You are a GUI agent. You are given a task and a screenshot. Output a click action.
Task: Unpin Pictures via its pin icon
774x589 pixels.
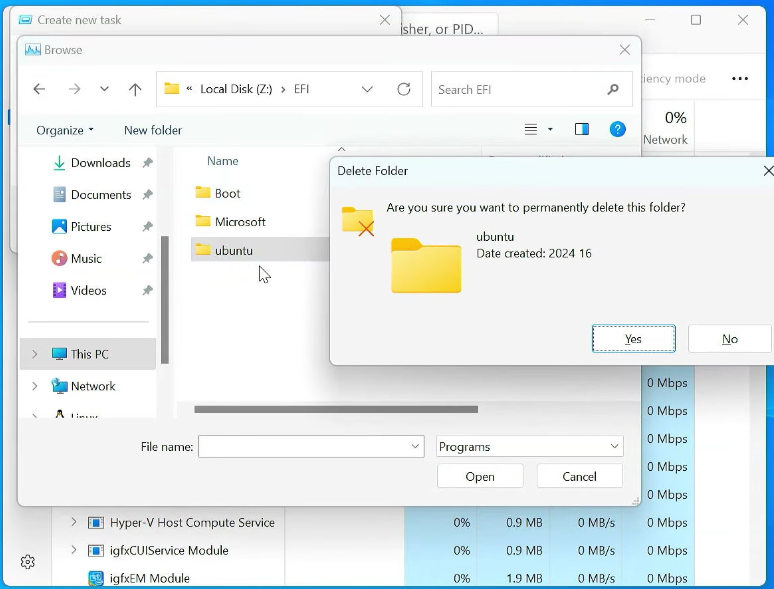point(147,227)
